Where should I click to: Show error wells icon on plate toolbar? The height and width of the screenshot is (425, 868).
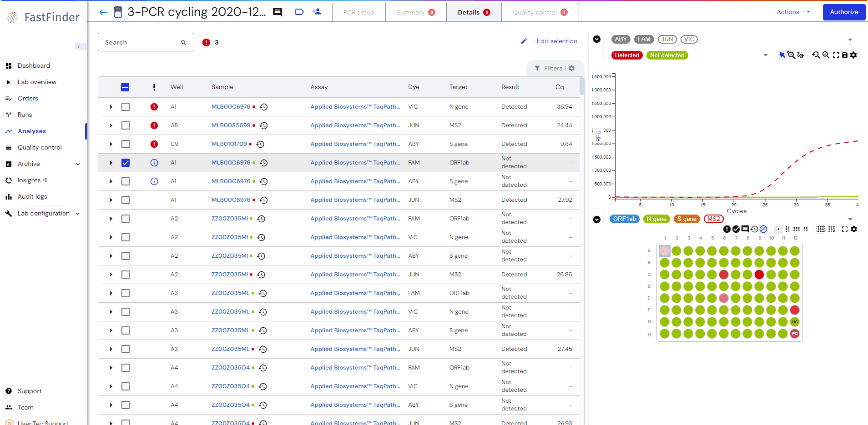727,229
